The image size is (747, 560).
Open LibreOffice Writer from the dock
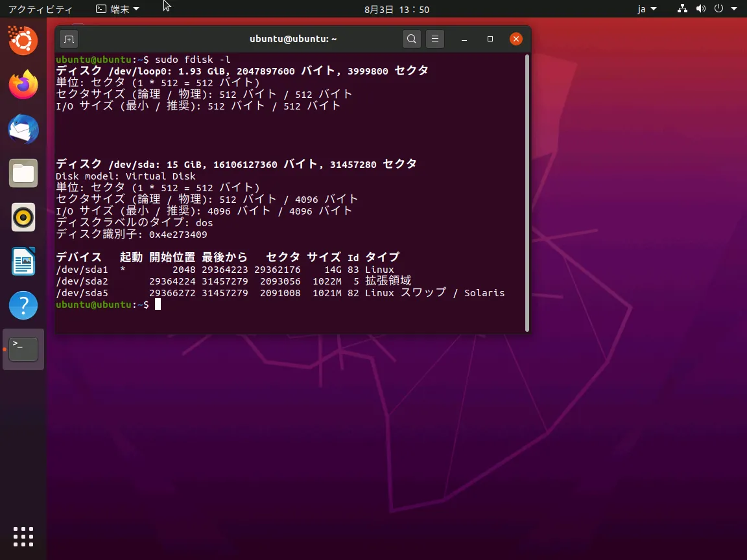(23, 262)
